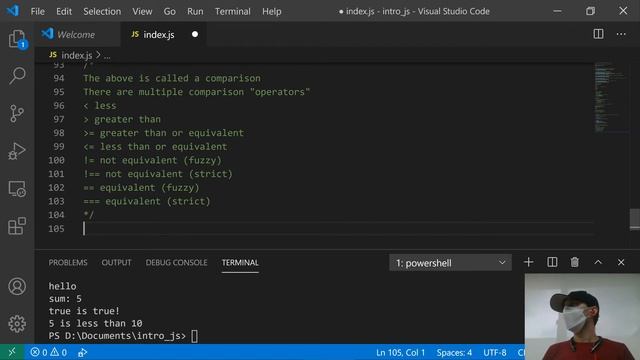Screen dimensions: 640x360
Task: Open the Extensions view
Action: click(x=17, y=226)
